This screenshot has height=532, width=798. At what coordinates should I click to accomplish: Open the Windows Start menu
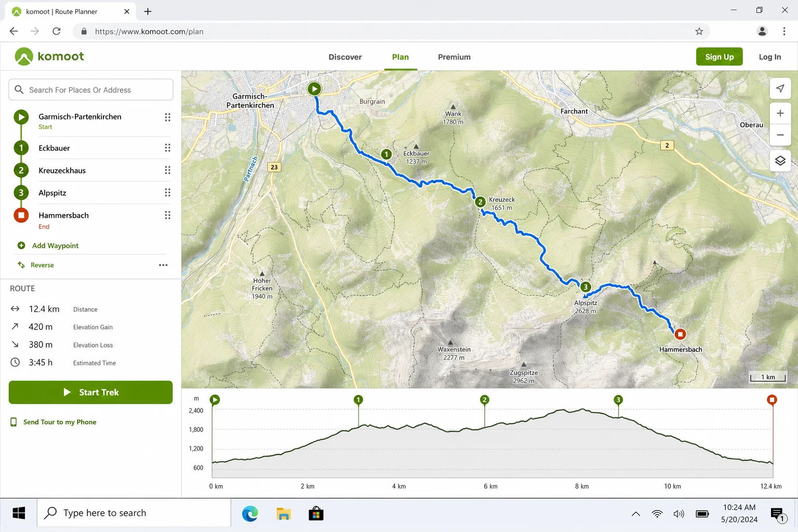[19, 513]
